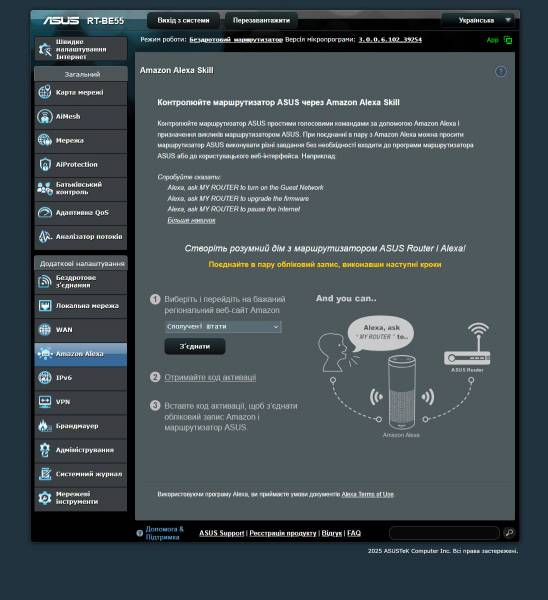Screen dimensions: 548x600
Task: Open the Брандмауер firewall flame icon
Action: 45,426
